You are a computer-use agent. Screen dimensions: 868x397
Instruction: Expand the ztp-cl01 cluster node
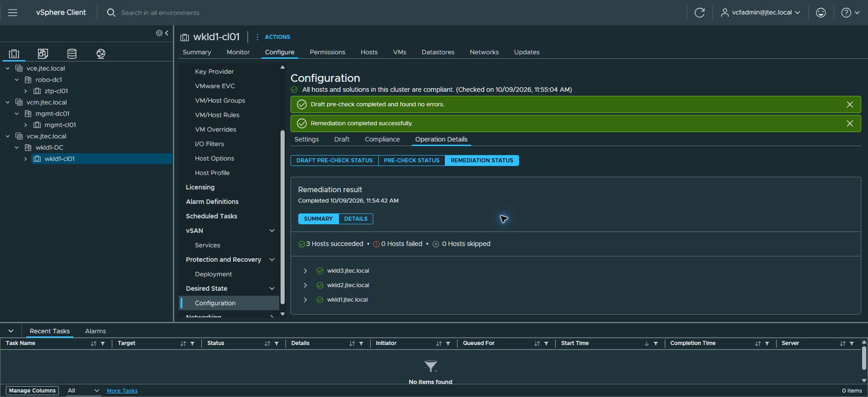click(26, 91)
